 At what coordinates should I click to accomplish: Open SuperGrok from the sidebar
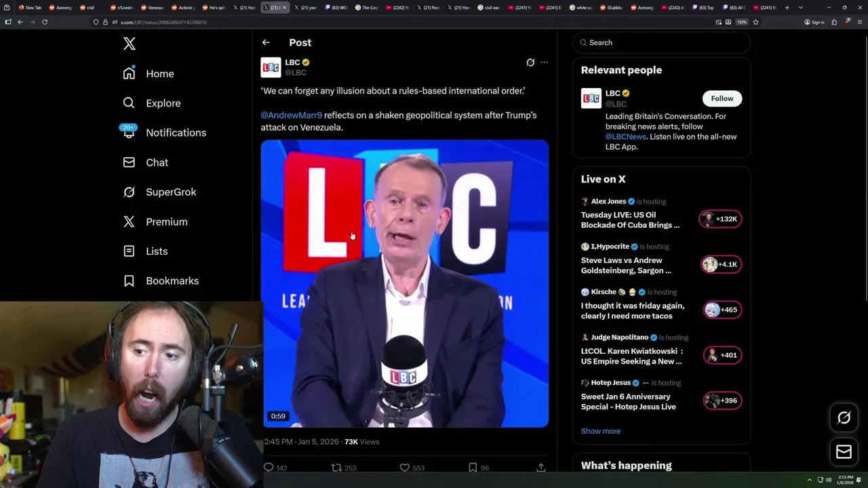point(160,192)
